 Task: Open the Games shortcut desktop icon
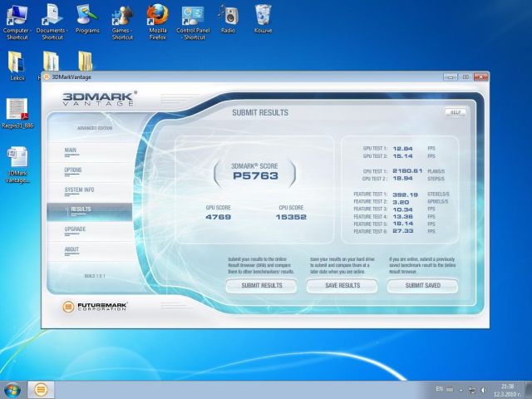pyautogui.click(x=122, y=22)
